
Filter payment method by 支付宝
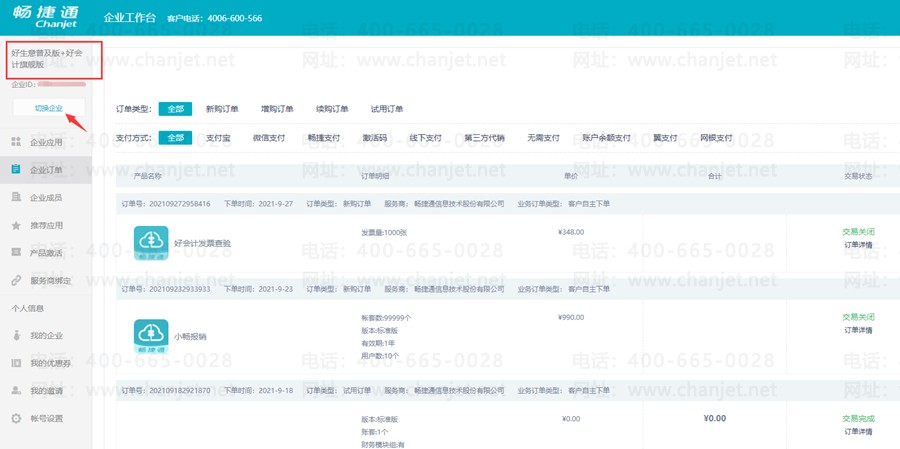coord(218,138)
